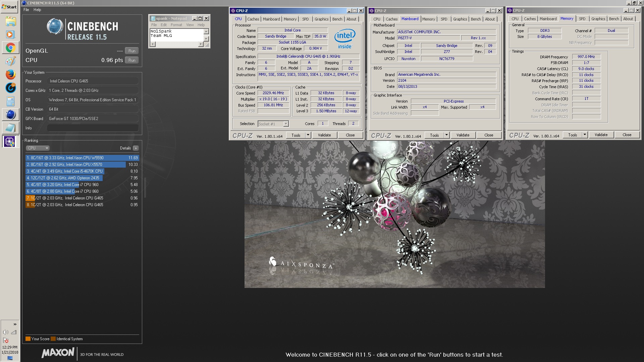Open Windows Explorer from taskbar

(x=10, y=22)
